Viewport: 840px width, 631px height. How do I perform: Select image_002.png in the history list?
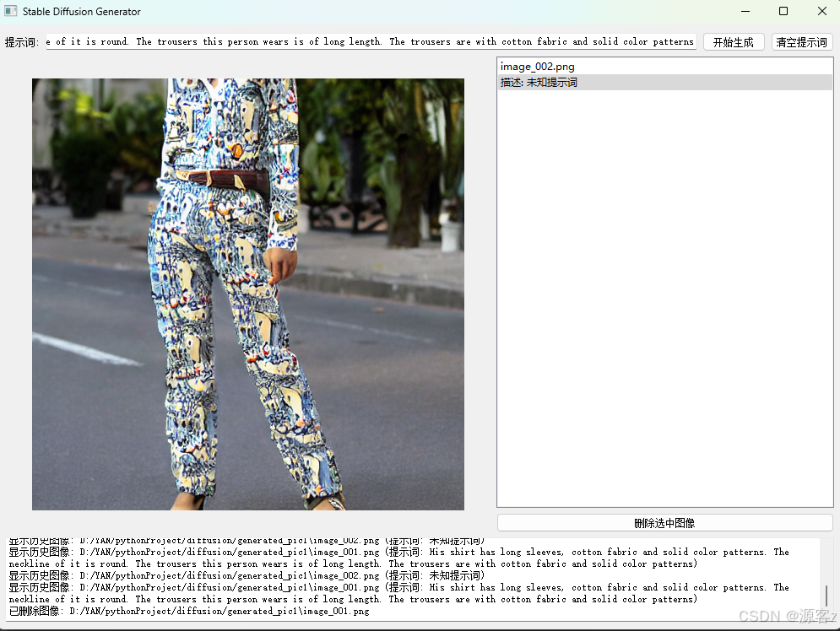[x=664, y=67]
